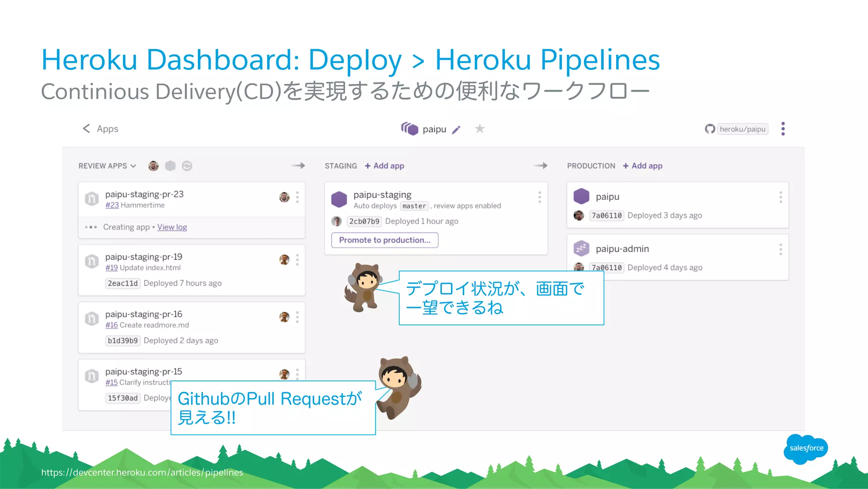Click the purple hexagon icon of paipu-staging
The image size is (868, 489).
339,199
